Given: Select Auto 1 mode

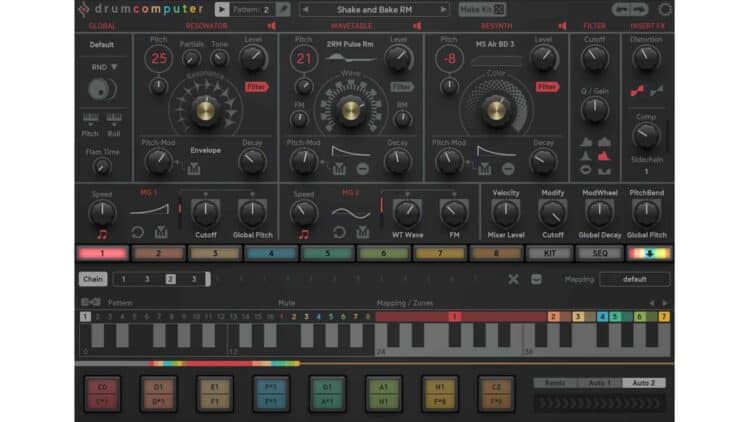Looking at the screenshot, I should pyautogui.click(x=599, y=383).
